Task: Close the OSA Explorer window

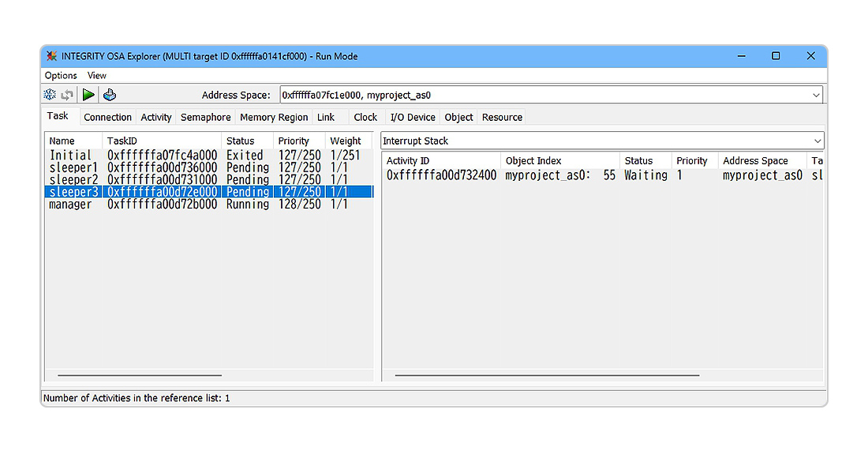Action: [810, 56]
